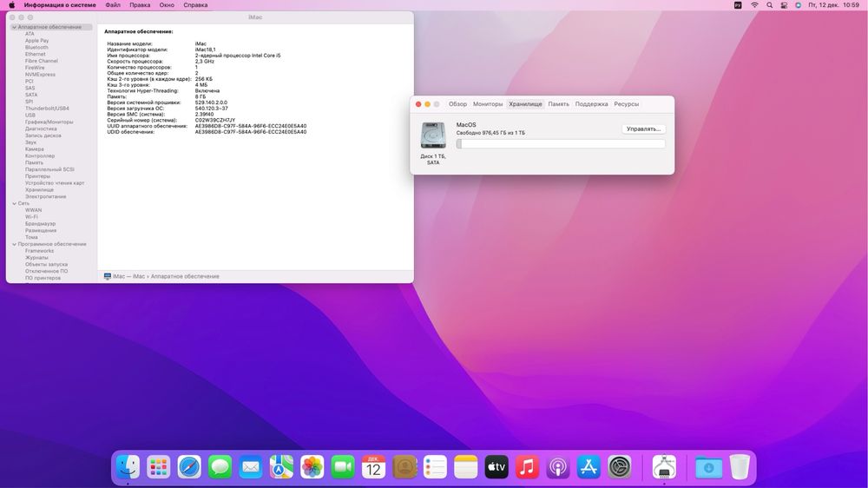Viewport: 868px width, 488px height.
Task: Select Ethernet in the sidebar
Action: 36,55
